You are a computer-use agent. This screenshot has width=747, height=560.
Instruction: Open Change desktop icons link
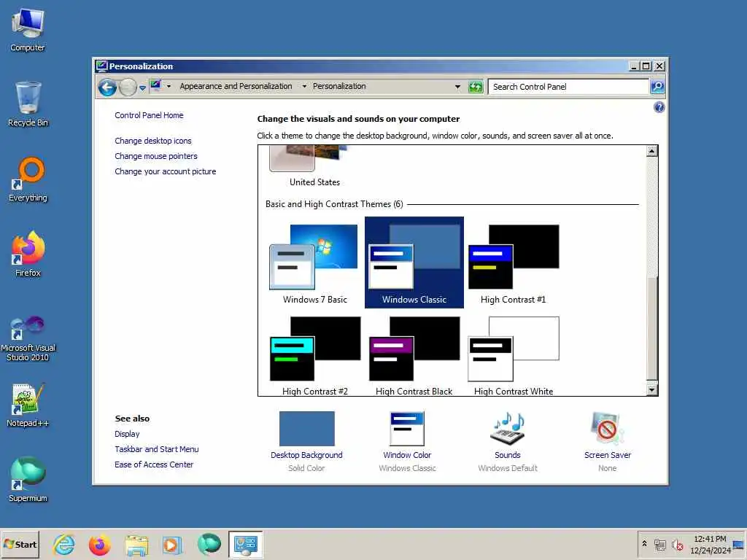click(153, 141)
